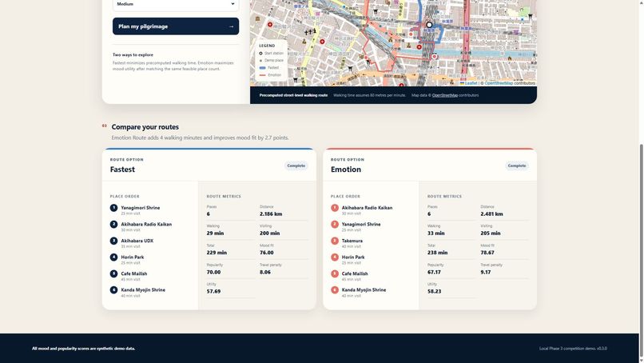Click the 57.69 utility value

tap(213, 292)
